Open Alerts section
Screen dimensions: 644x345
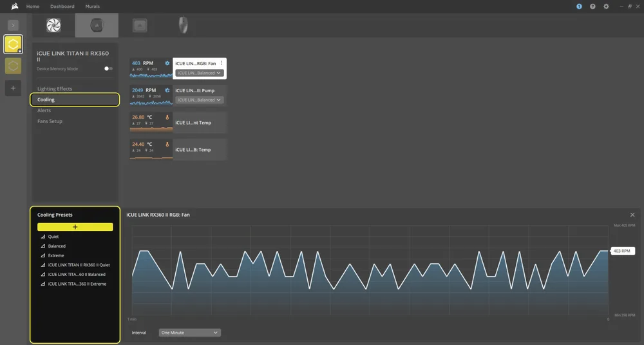coord(44,111)
